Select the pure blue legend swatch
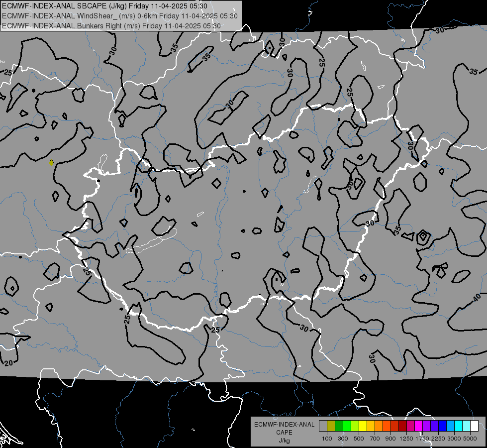Screen dimensions: 487x448 443,426
